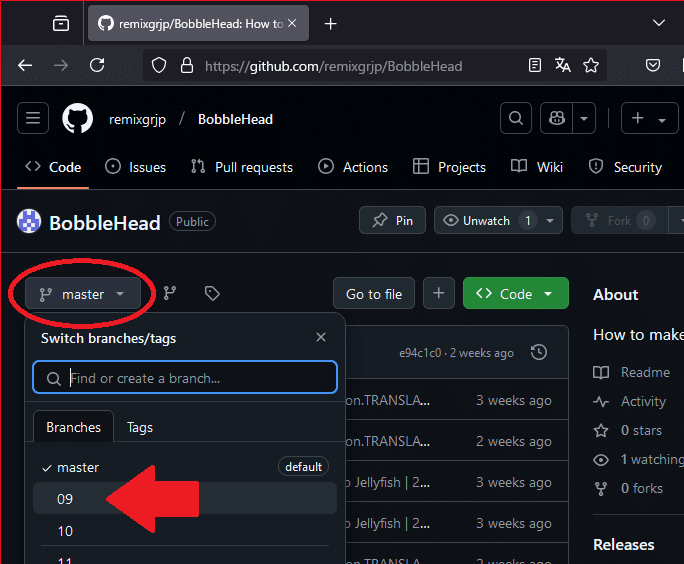Reload the current page

(x=97, y=65)
